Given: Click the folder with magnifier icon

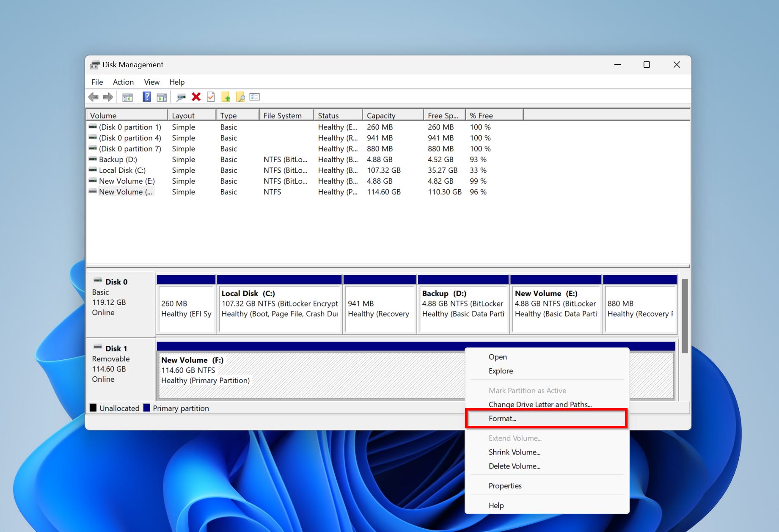Looking at the screenshot, I should point(240,97).
